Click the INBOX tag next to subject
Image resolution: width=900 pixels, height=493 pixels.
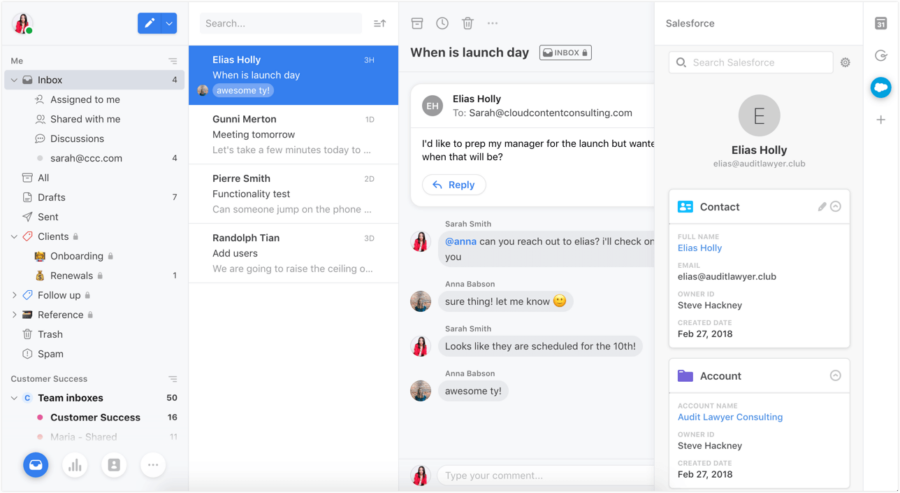pyautogui.click(x=565, y=53)
